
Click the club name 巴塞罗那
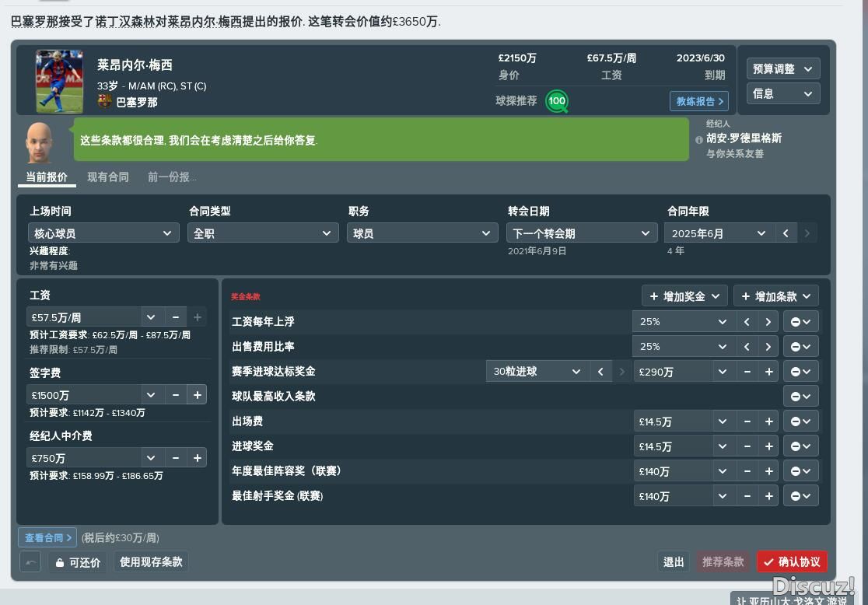coord(137,102)
